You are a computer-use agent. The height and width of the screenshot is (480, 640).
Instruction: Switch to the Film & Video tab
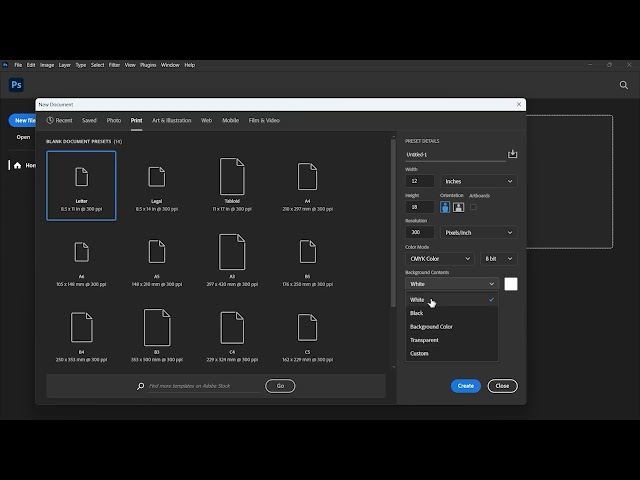pyautogui.click(x=264, y=120)
